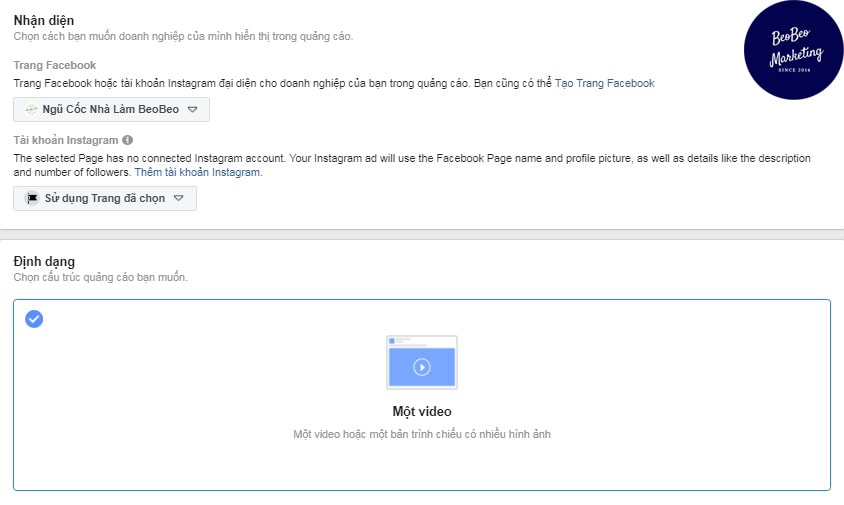Click the Nhận diện section heading
This screenshot has height=505, width=844.
point(43,20)
